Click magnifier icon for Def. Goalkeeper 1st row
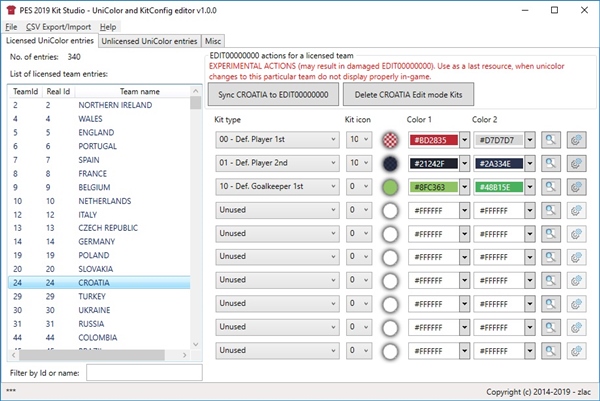 550,187
